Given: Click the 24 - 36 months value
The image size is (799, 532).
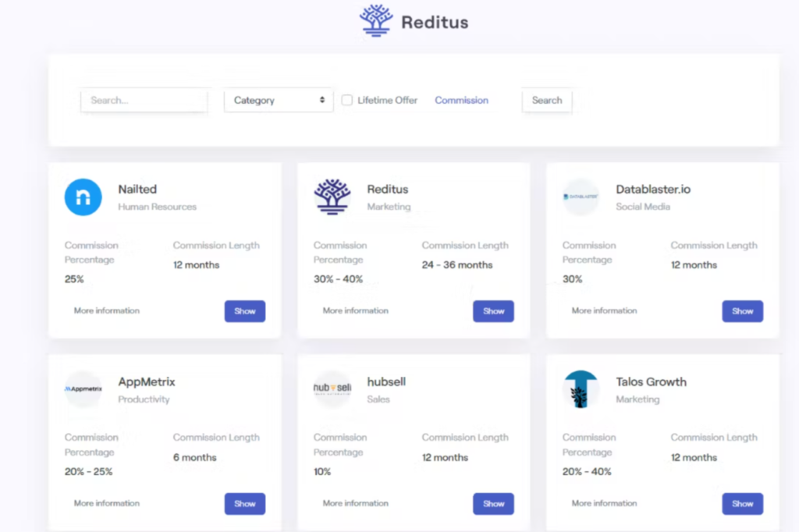Looking at the screenshot, I should [x=457, y=264].
